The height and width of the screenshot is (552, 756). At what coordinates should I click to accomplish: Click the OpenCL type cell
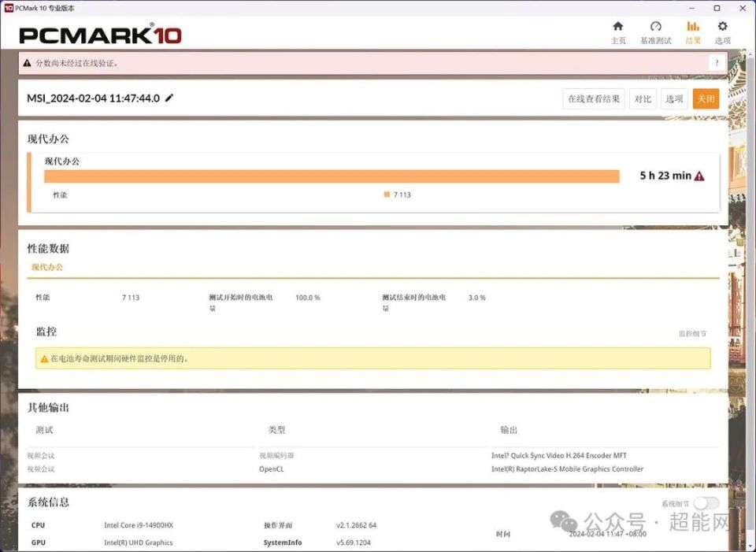coord(272,469)
